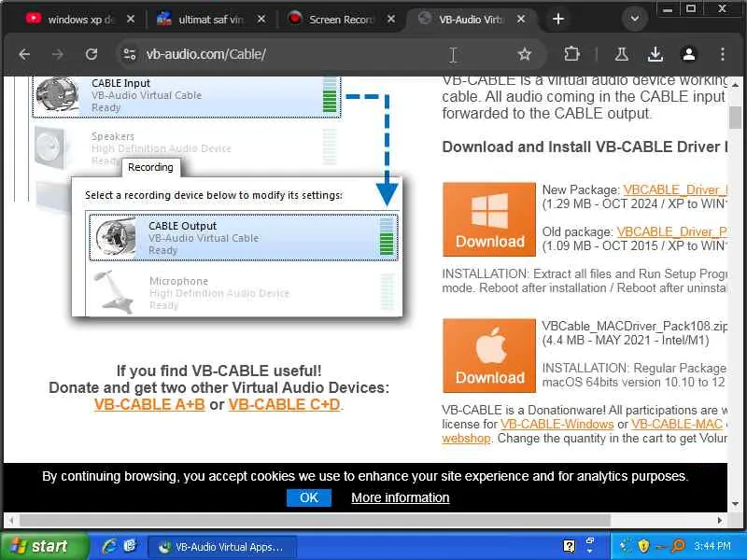
Task: Close the 'VB-Audio Virt' tab
Action: click(521, 19)
